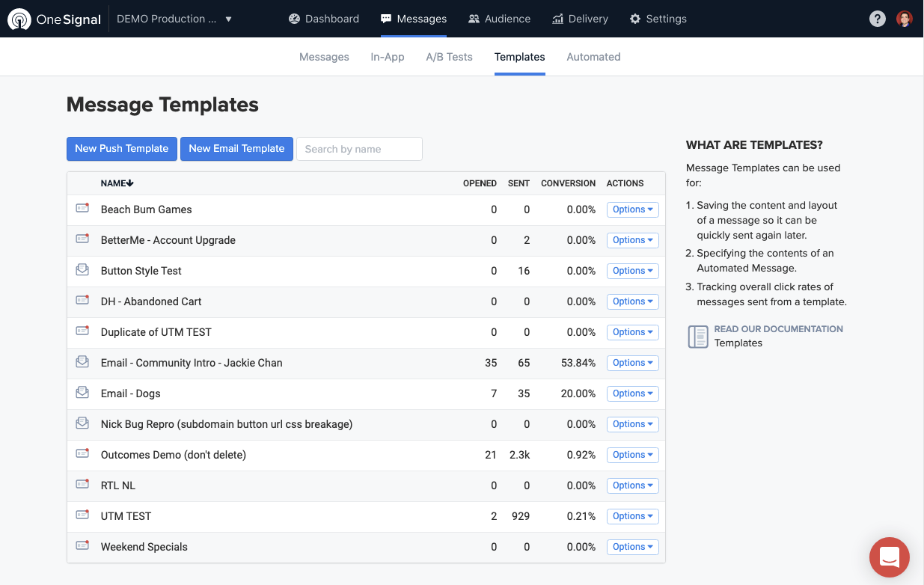
Task: Click the RTL NL template name
Action: pos(118,486)
